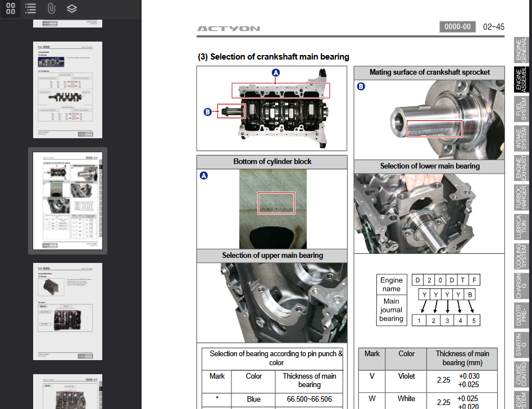Open the partially visible top page thumbnail

click(67, 24)
